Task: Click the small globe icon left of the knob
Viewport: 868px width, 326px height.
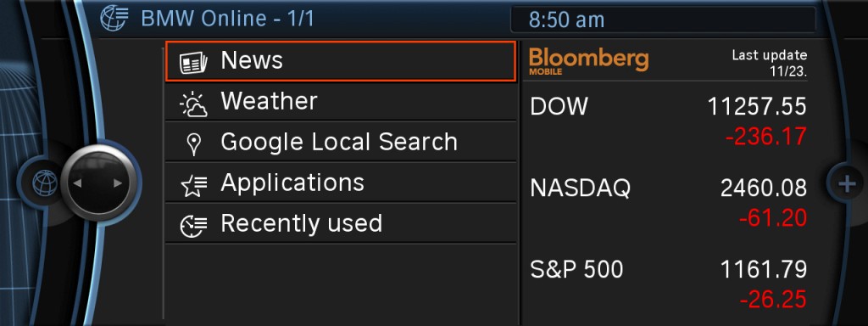Action: click(45, 183)
